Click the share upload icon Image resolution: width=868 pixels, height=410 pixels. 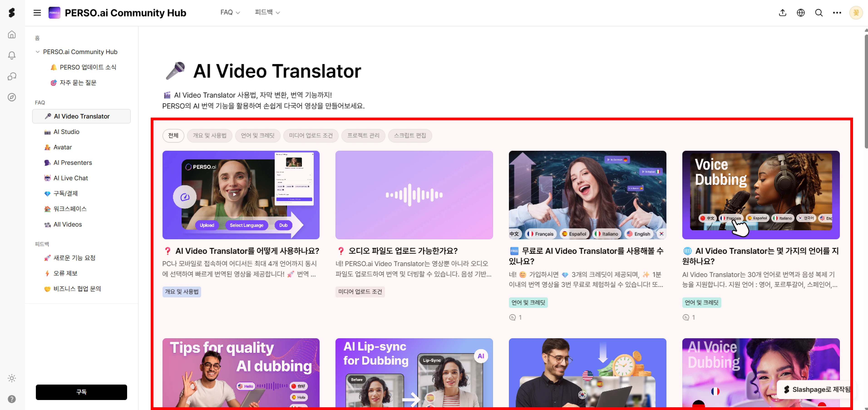pyautogui.click(x=782, y=13)
